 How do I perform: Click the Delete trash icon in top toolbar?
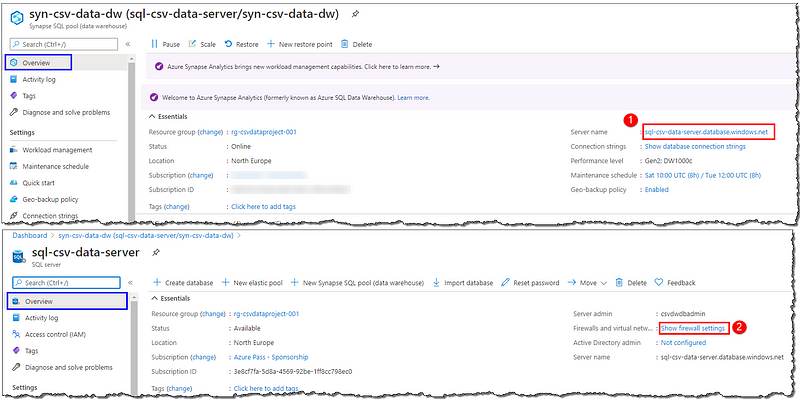(x=345, y=44)
